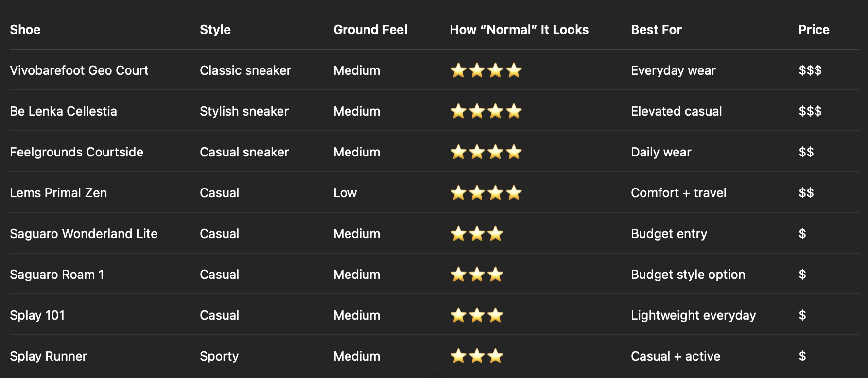
Task: Select the Vivobarefoot Geo Court shoe name
Action: (79, 70)
